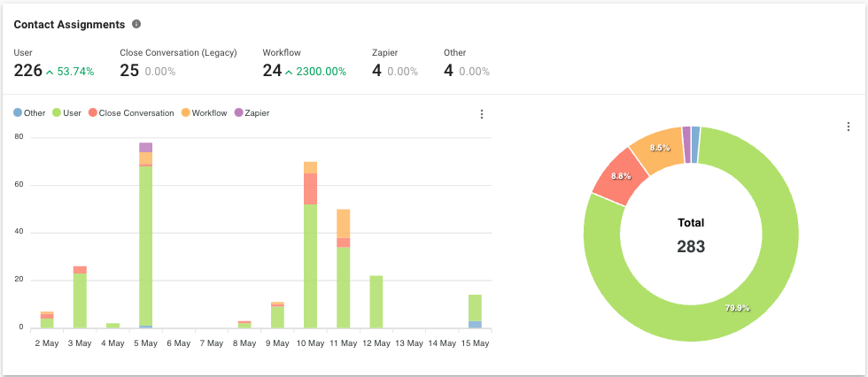This screenshot has width=868, height=377.
Task: Click the 11 May orange Workflow segment
Action: (343, 223)
